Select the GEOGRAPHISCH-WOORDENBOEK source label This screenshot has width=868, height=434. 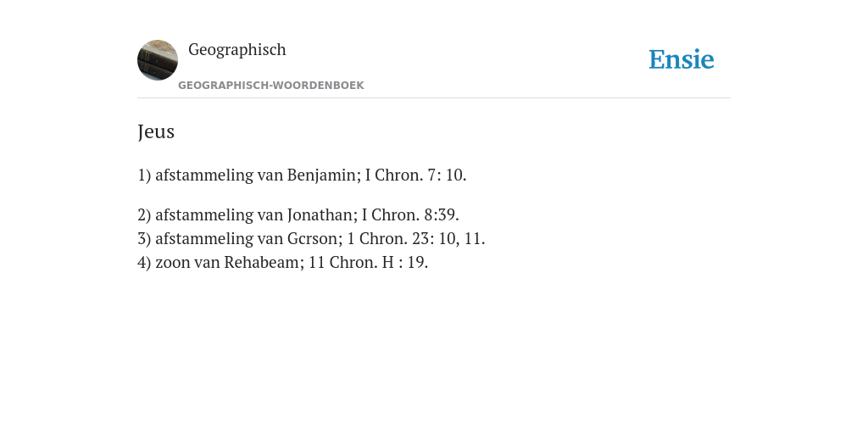pos(270,86)
